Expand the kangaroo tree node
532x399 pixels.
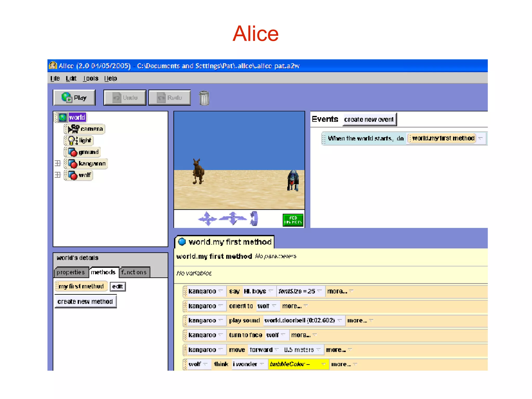click(x=58, y=163)
